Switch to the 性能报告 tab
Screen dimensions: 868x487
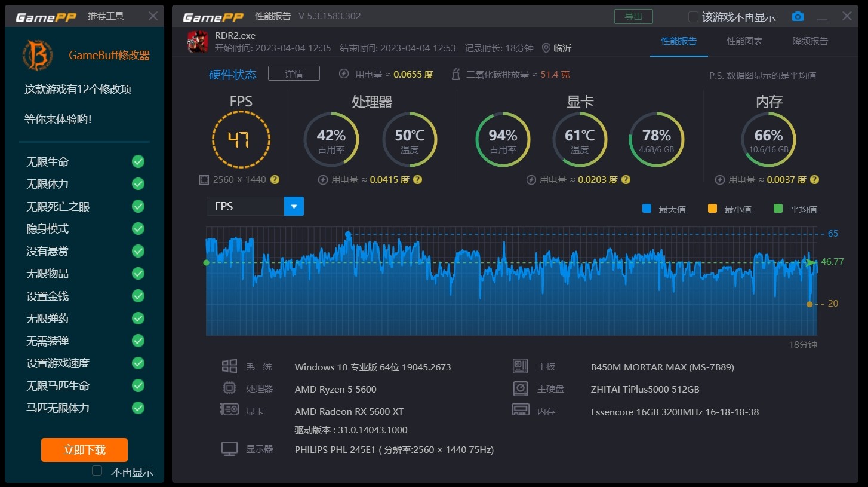[x=679, y=41]
